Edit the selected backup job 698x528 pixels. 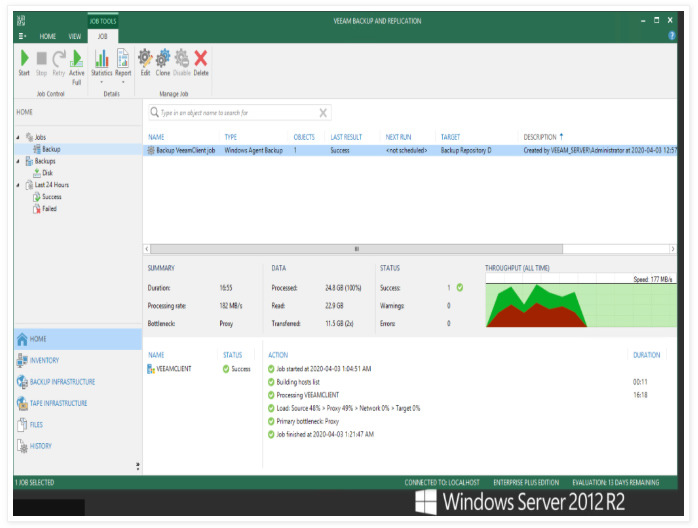click(145, 62)
